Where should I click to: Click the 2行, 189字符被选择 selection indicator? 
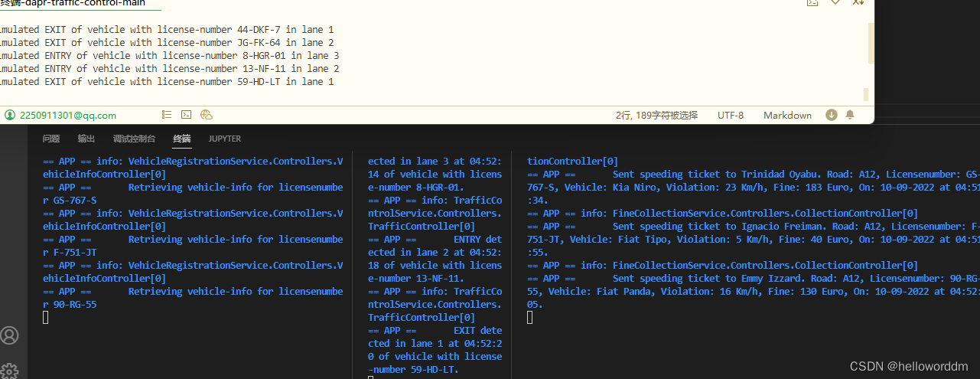656,115
